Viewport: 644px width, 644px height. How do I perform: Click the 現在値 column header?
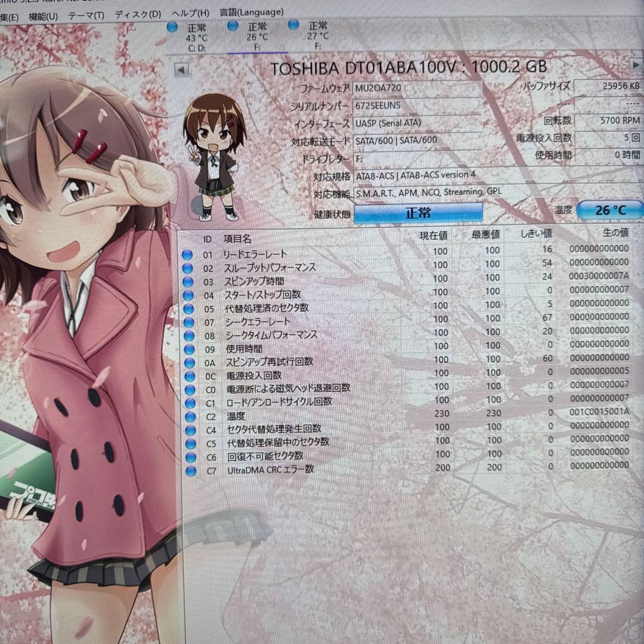(x=434, y=236)
